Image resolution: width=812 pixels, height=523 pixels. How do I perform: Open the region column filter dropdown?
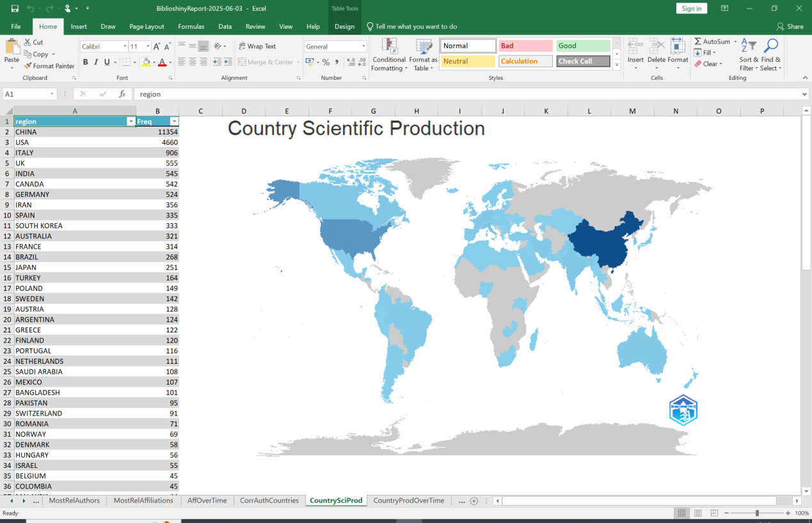point(131,121)
